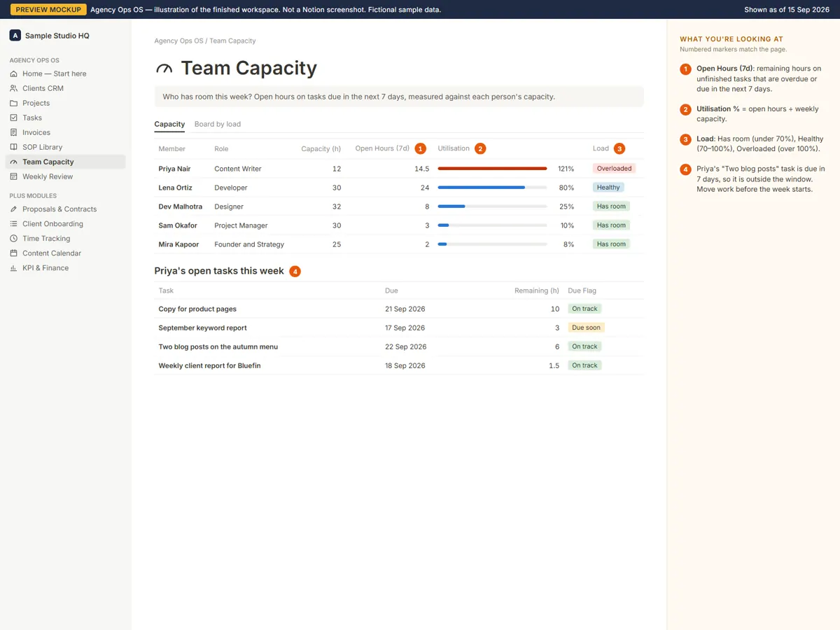
Task: Click the Clients CRM people icon
Action: (14, 88)
